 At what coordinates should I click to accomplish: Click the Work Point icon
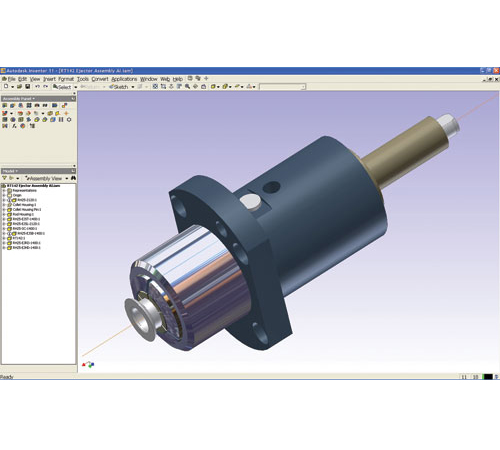point(66,113)
